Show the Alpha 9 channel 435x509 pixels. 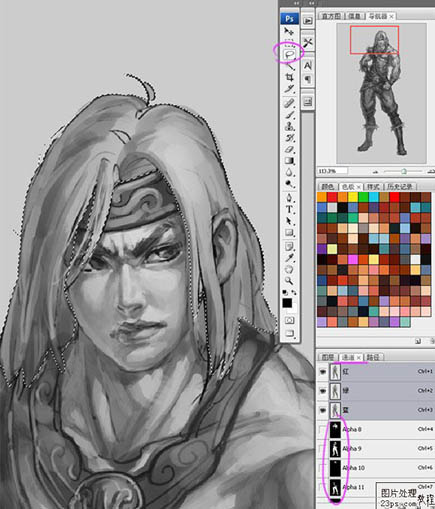pyautogui.click(x=322, y=449)
